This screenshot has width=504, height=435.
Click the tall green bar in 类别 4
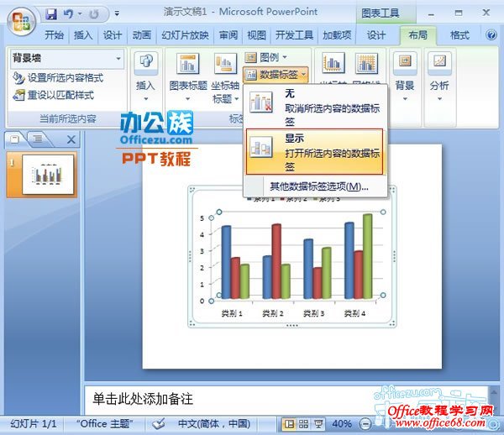tap(367, 256)
